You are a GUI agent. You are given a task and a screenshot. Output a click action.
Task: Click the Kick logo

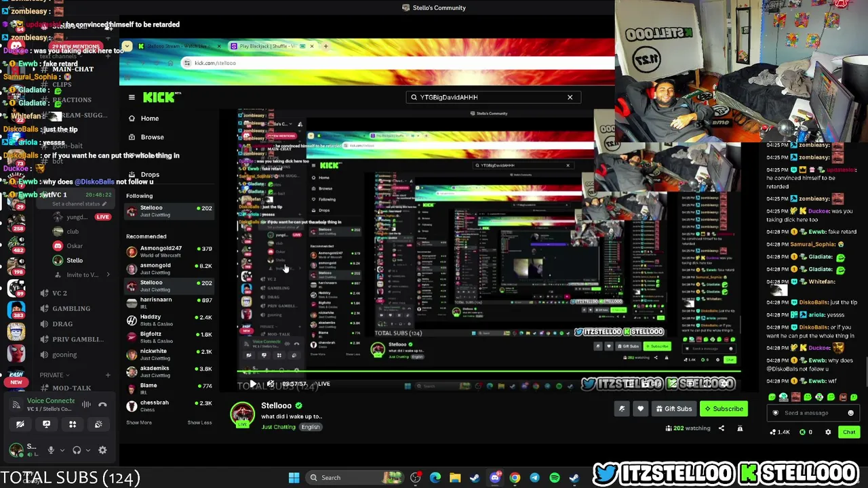pos(159,97)
